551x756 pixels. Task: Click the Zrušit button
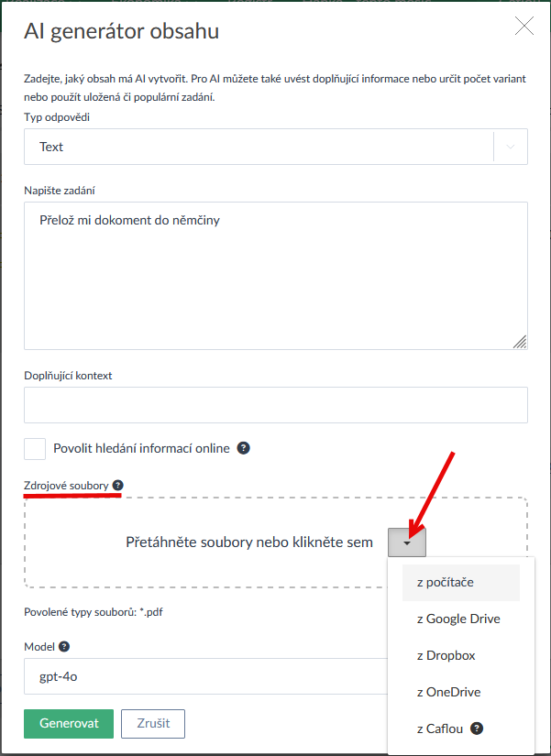[153, 723]
